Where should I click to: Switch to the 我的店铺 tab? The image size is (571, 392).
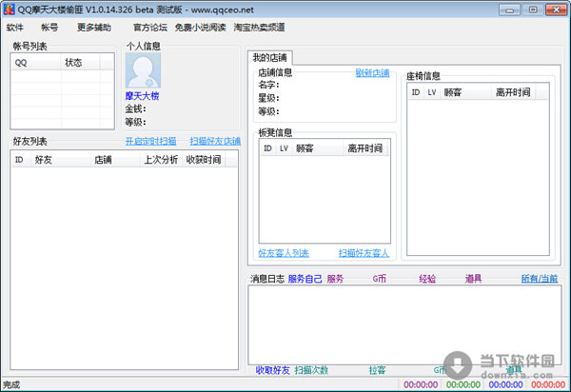pyautogui.click(x=269, y=59)
